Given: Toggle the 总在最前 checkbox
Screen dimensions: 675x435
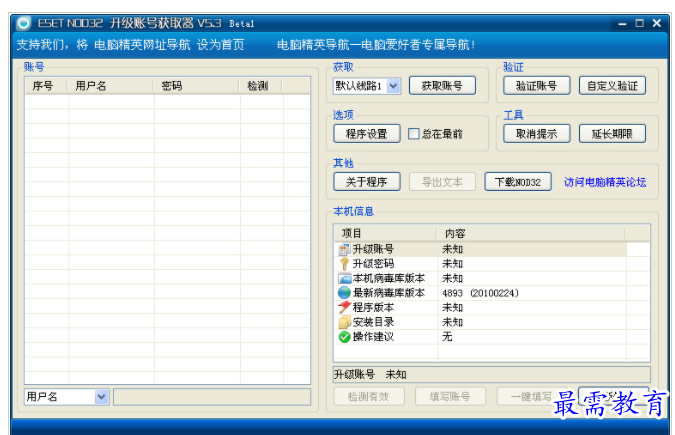Looking at the screenshot, I should 414,134.
